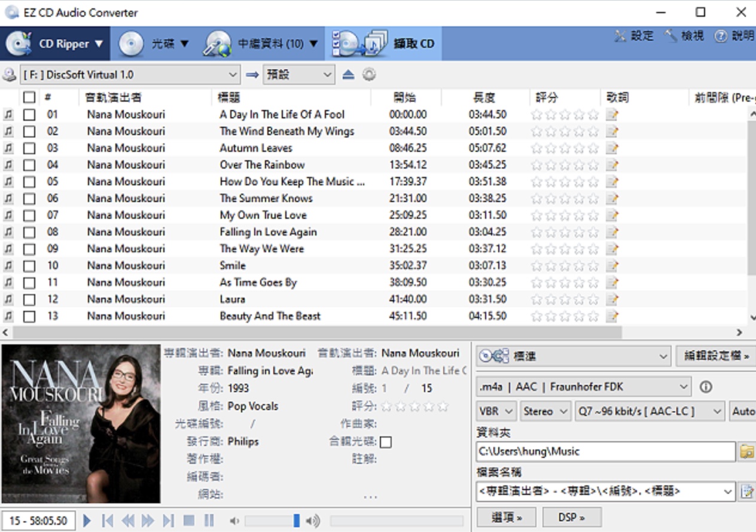Click the filename pattern editor icon
This screenshot has height=532, width=756.
(747, 491)
